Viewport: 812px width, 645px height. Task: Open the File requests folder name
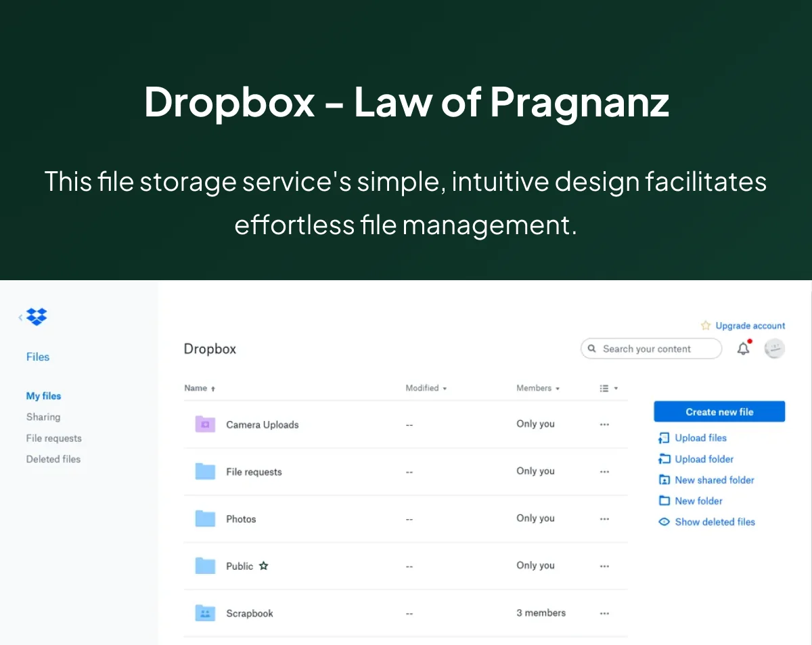[254, 472]
